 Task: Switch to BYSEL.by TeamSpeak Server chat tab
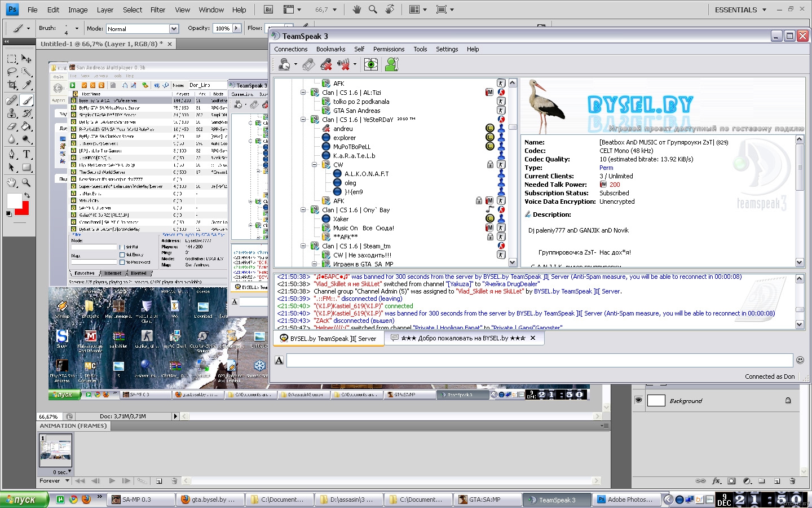(x=329, y=339)
